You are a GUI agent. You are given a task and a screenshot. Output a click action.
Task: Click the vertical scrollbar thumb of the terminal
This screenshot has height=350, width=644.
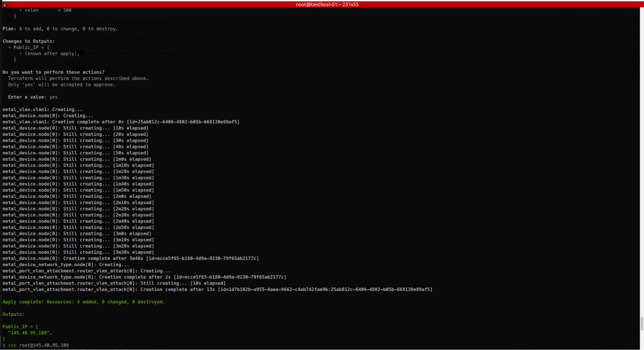(642, 324)
